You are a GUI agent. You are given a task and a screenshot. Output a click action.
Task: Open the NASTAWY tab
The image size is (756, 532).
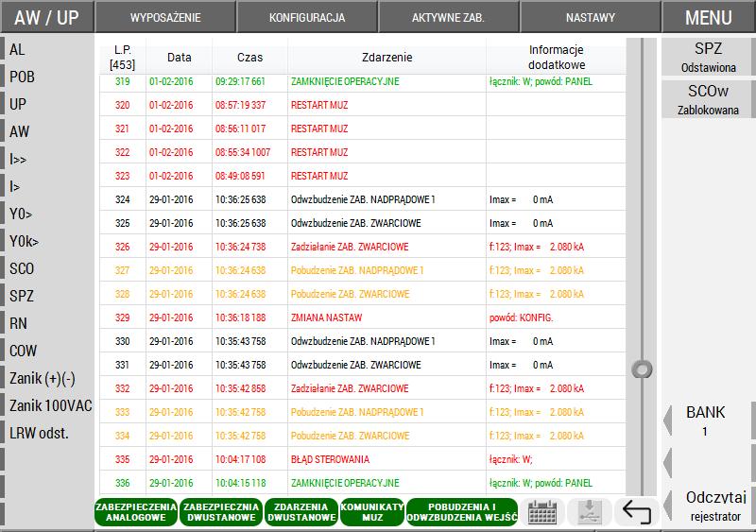(590, 17)
